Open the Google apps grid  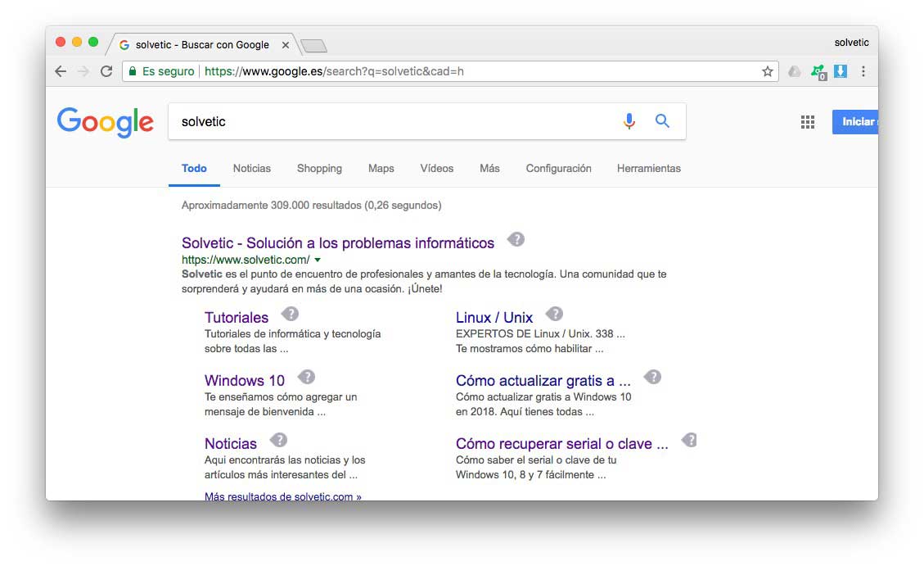point(807,122)
